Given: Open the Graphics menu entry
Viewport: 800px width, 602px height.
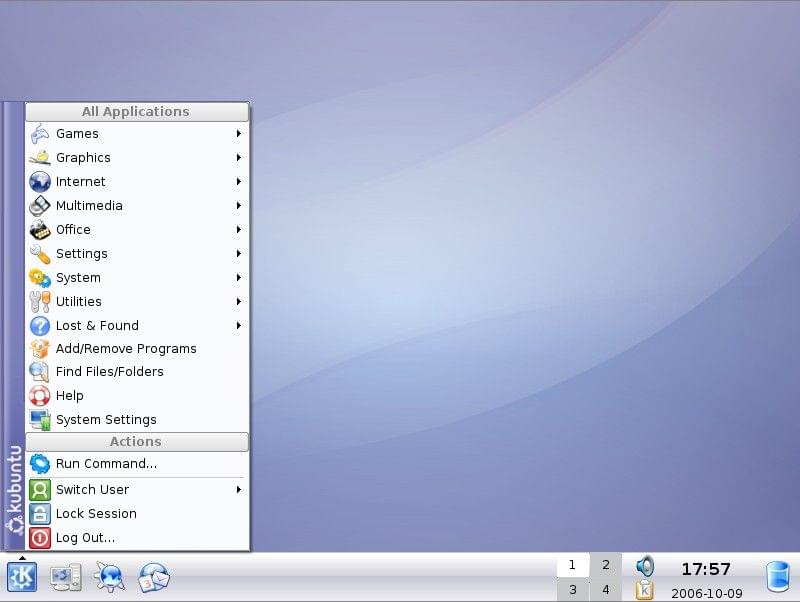Looking at the screenshot, I should 137,158.
